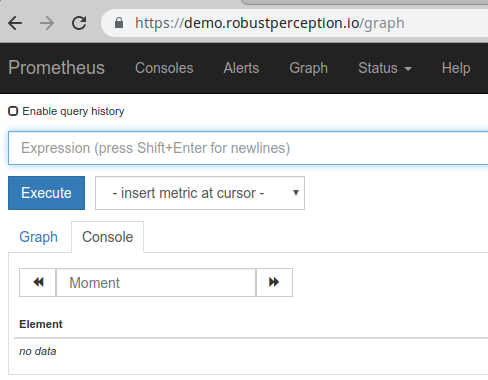Enable query history checkbox
Viewport: 488px width, 380px height.
tap(13, 111)
